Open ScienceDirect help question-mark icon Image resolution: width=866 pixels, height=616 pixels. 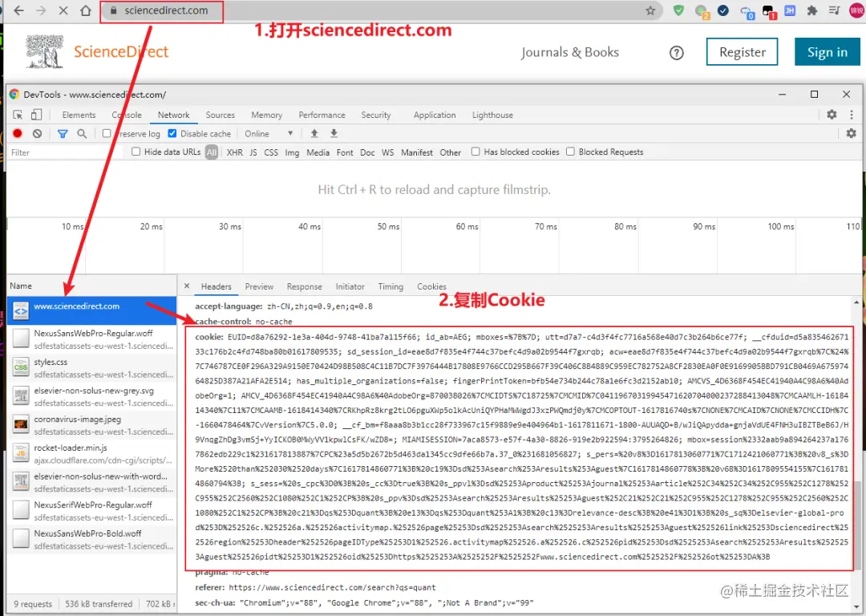(x=677, y=52)
